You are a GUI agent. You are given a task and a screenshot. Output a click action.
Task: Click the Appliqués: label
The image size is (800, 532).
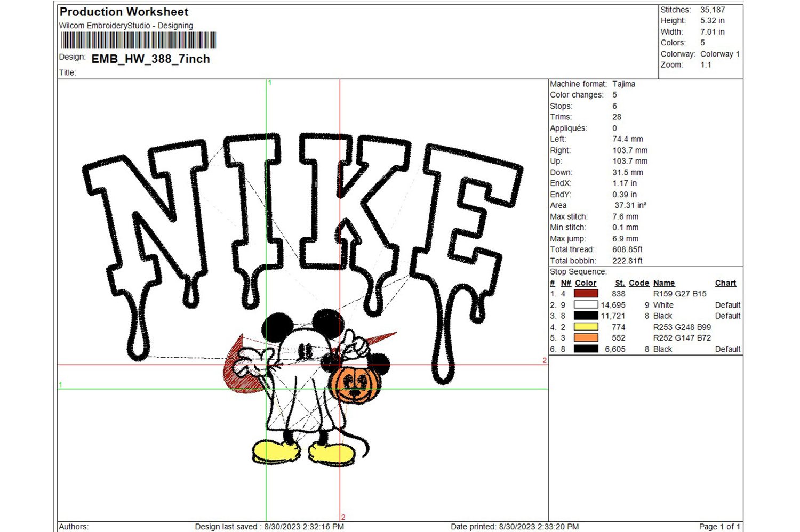coord(569,128)
